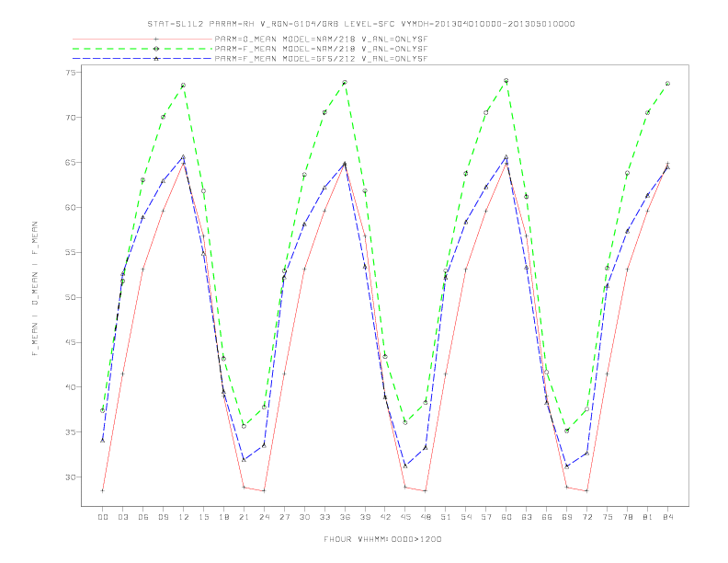Select the legend entry PARM=F_MEAN MODEL=NAM/218

click(321, 49)
